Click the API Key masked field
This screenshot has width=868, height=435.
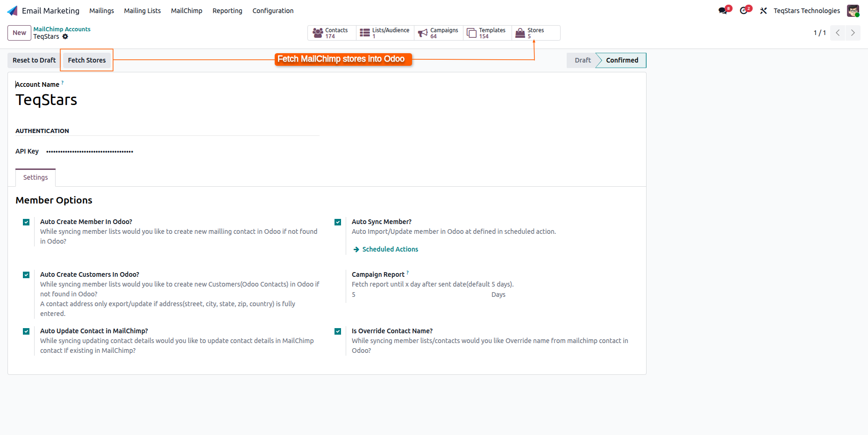click(x=90, y=151)
